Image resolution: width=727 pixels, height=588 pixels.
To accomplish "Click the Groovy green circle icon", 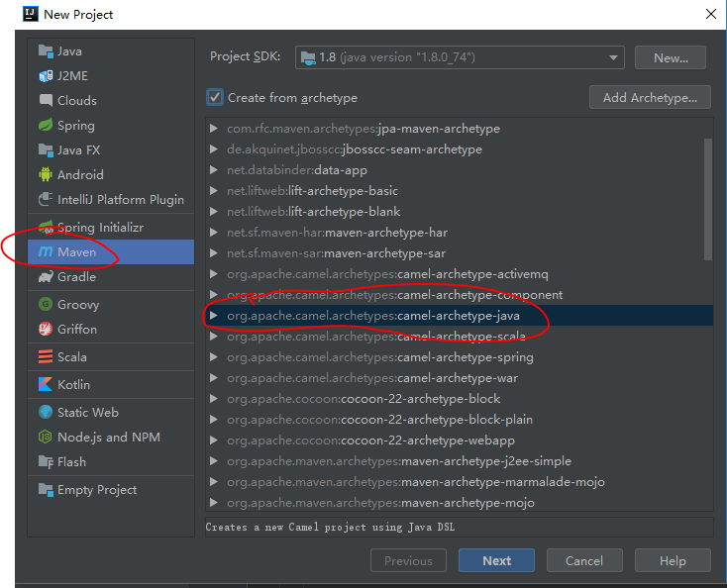I will pos(46,304).
